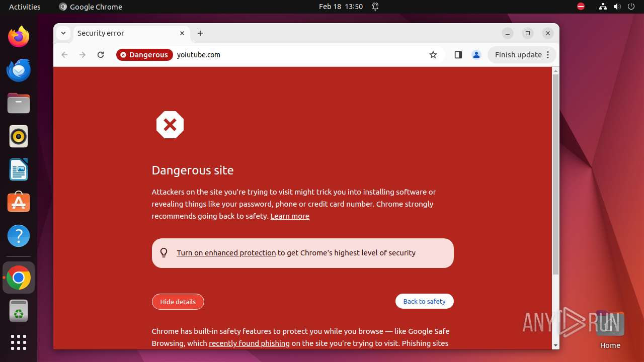Open a new tab with plus button
The height and width of the screenshot is (362, 644).
point(200,33)
